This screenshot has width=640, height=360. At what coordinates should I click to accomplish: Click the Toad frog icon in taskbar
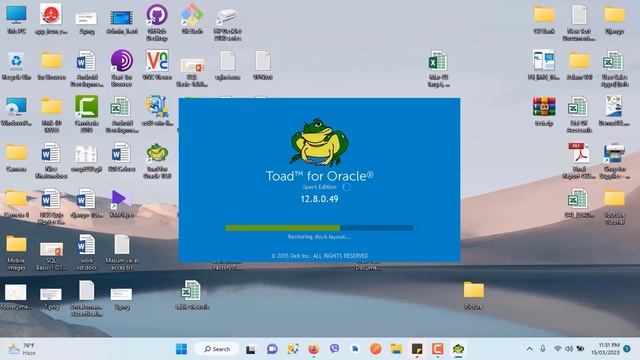tap(458, 349)
